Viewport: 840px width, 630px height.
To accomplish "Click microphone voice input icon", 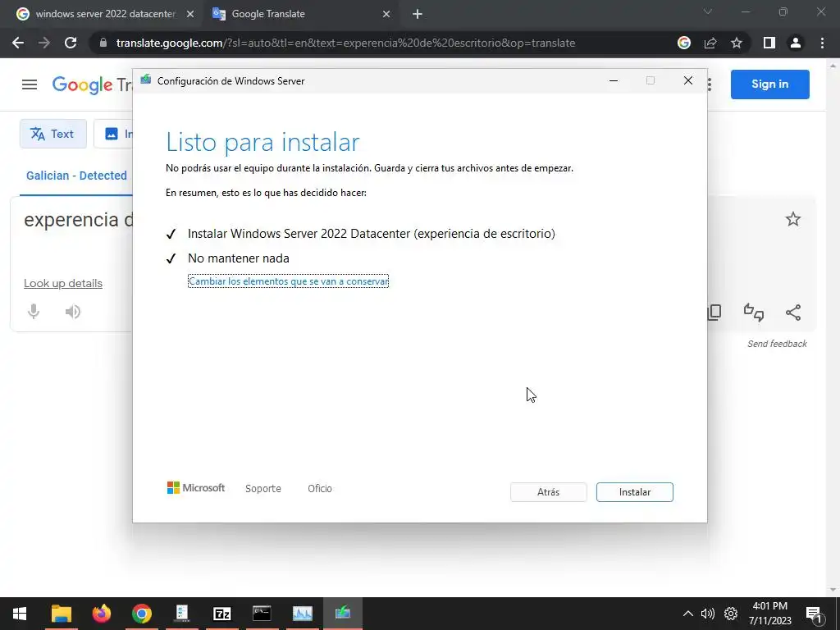I will (x=33, y=311).
